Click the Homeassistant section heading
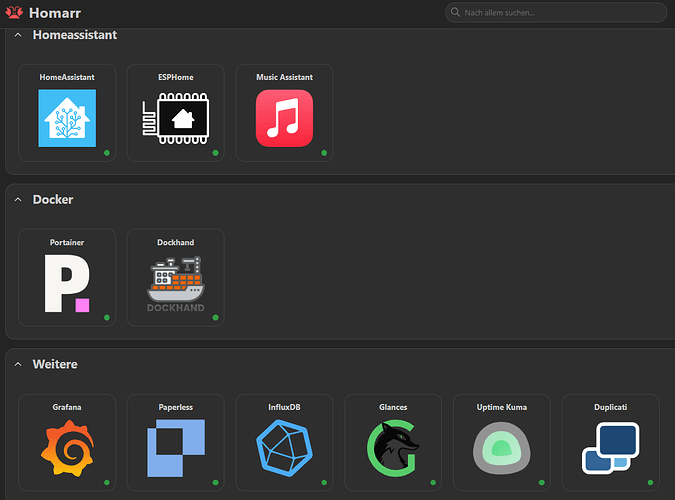This screenshot has height=500, width=675. click(x=75, y=35)
